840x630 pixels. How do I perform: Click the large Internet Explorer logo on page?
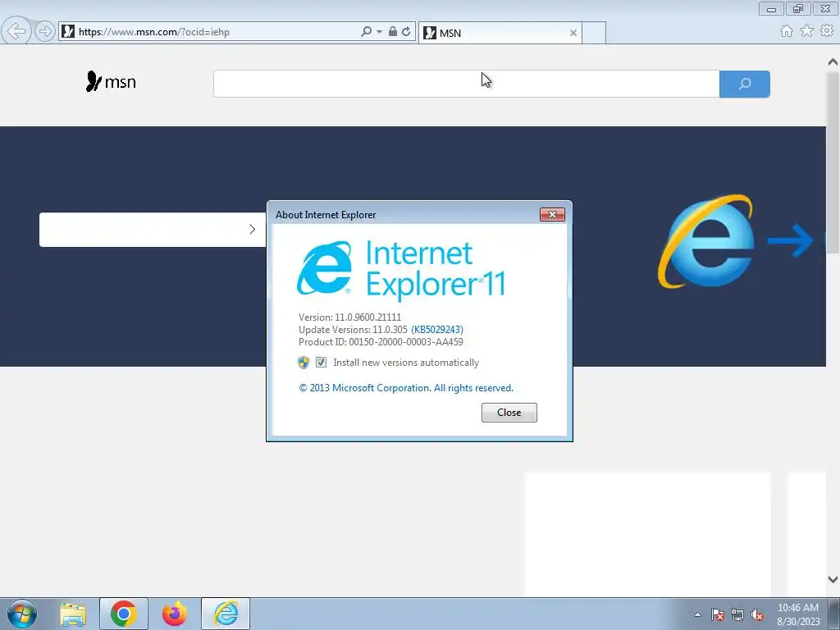pyautogui.click(x=706, y=241)
